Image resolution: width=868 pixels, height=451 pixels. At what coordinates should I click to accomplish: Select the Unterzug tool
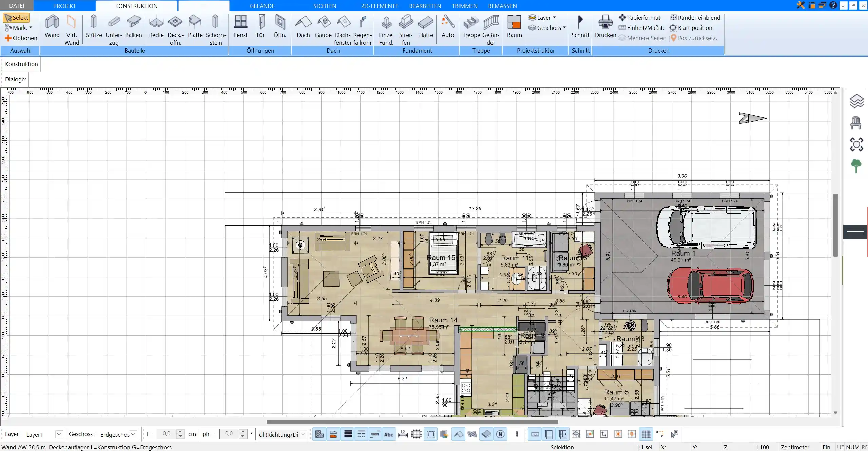point(114,30)
